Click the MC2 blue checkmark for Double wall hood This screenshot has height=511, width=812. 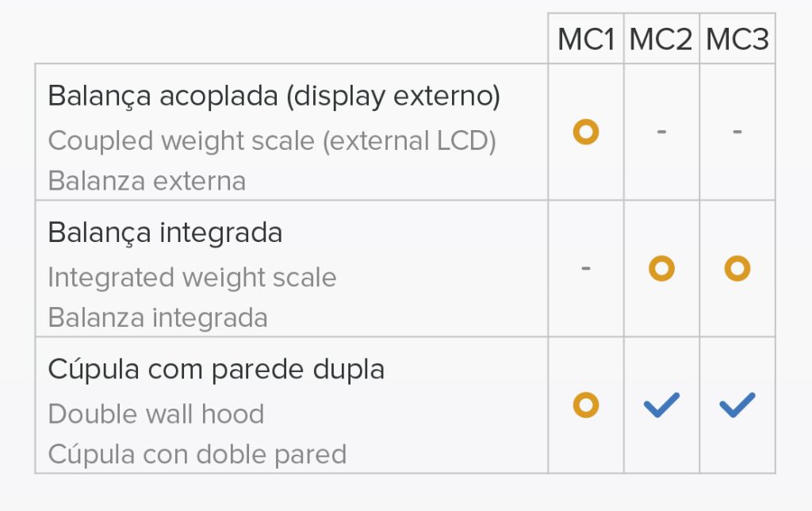tap(661, 405)
